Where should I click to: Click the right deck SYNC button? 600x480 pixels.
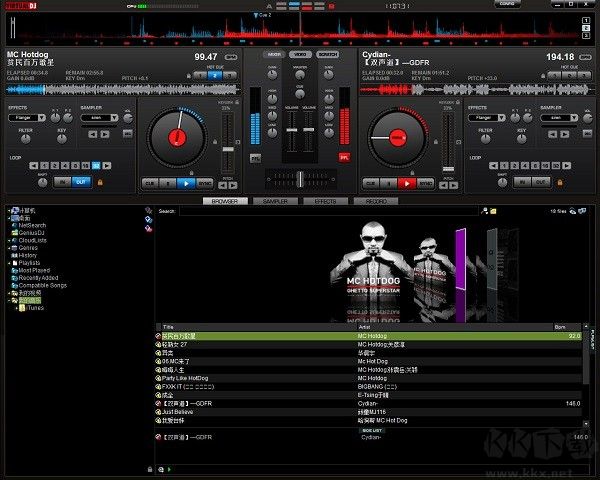[426, 183]
